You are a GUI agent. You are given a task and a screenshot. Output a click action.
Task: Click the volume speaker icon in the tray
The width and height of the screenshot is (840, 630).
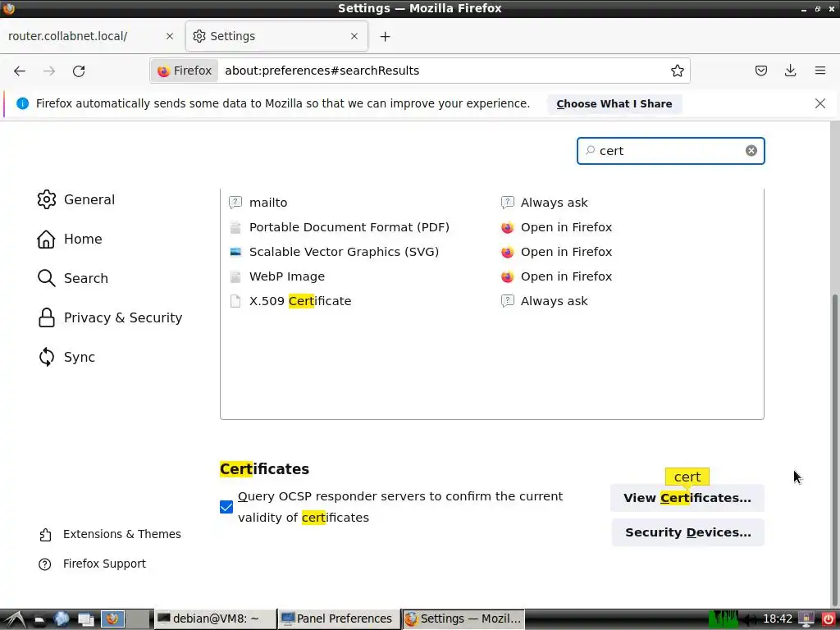[750, 619]
